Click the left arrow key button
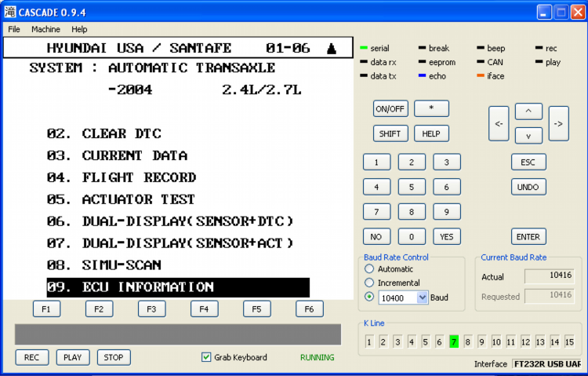 click(x=499, y=123)
